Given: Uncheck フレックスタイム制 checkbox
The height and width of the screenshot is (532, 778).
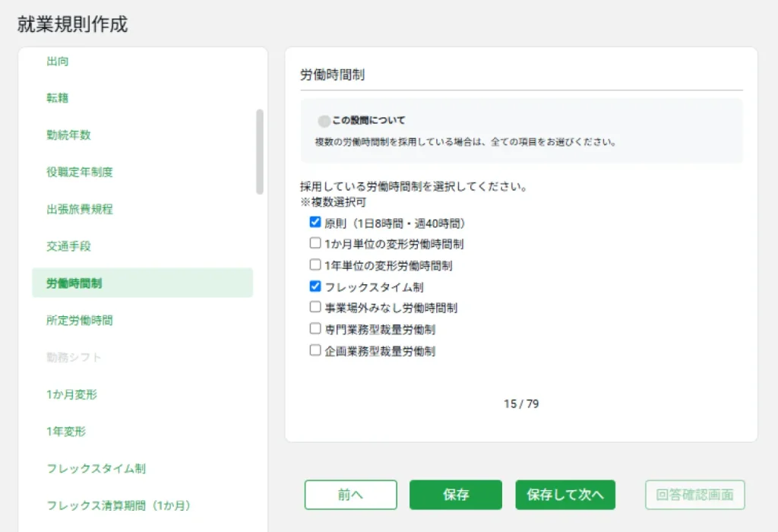Looking at the screenshot, I should (315, 287).
